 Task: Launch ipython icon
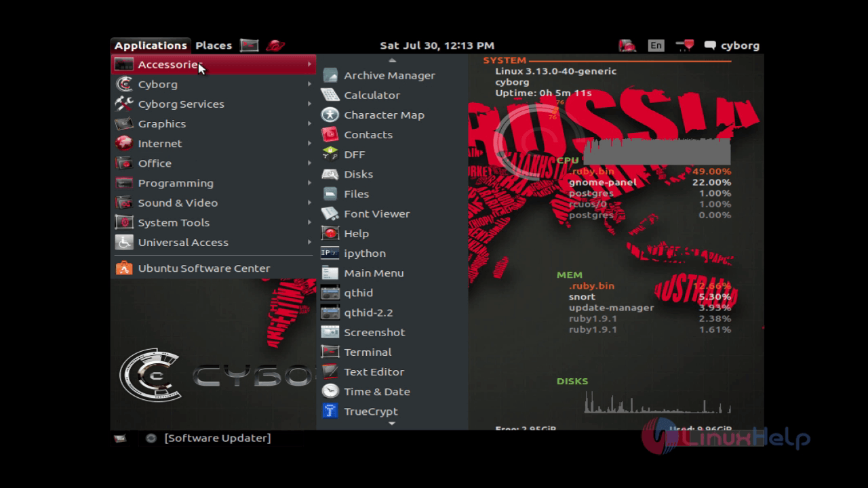click(x=330, y=253)
